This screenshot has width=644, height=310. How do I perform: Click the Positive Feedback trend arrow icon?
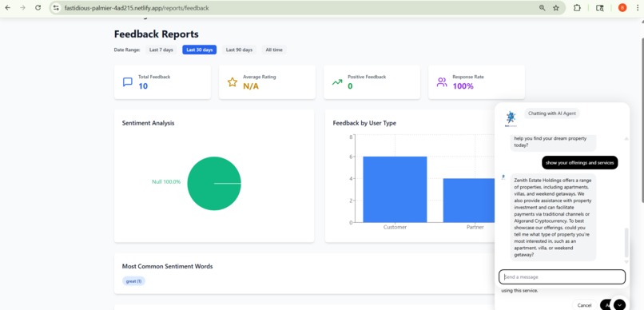(x=337, y=82)
